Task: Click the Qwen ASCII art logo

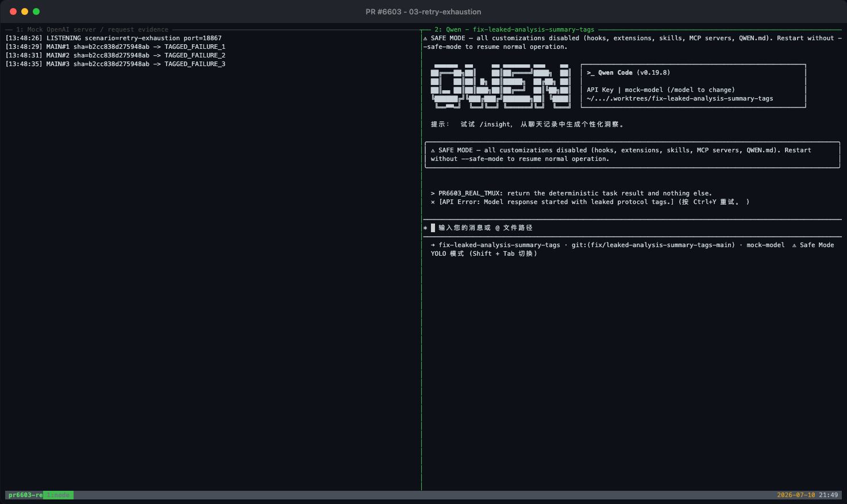Action: click(500, 86)
